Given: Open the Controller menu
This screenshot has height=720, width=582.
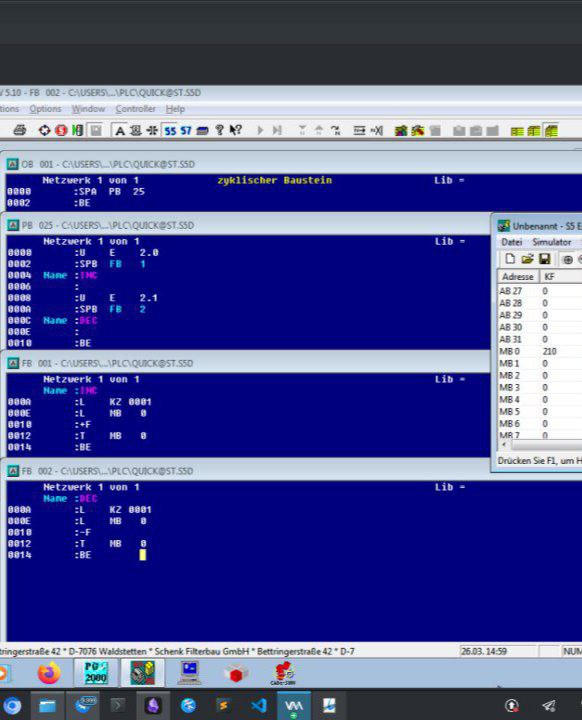Looking at the screenshot, I should coord(135,109).
